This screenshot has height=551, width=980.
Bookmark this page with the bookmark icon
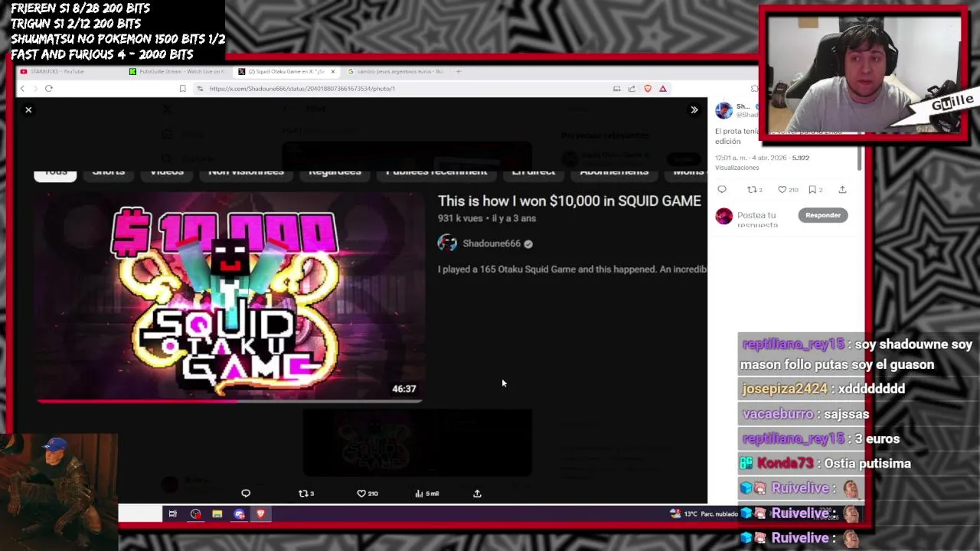coord(182,89)
